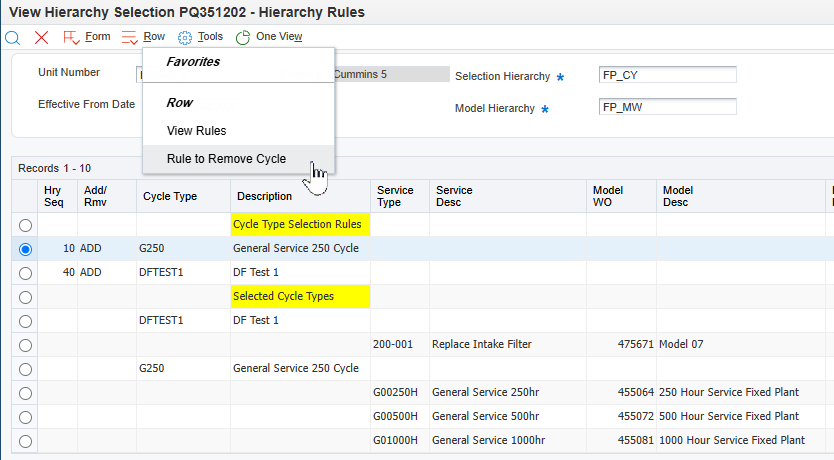Screen dimensions: 834x460
Task: Choose View Rules from Row menu
Action: [196, 131]
